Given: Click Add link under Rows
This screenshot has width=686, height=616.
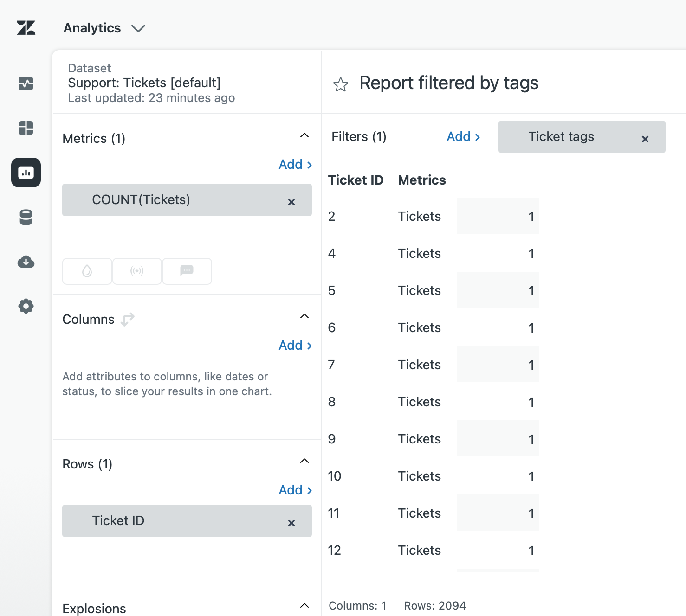Looking at the screenshot, I should 295,490.
